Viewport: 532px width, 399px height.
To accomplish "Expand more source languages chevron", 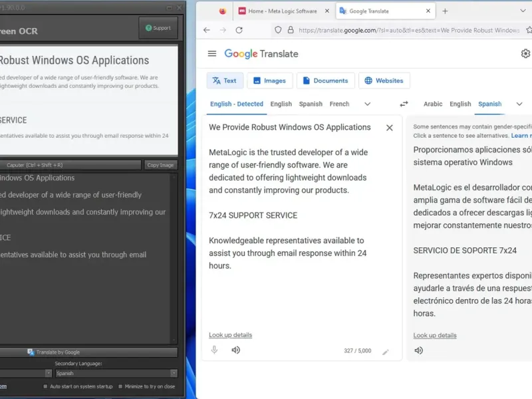I will 368,104.
